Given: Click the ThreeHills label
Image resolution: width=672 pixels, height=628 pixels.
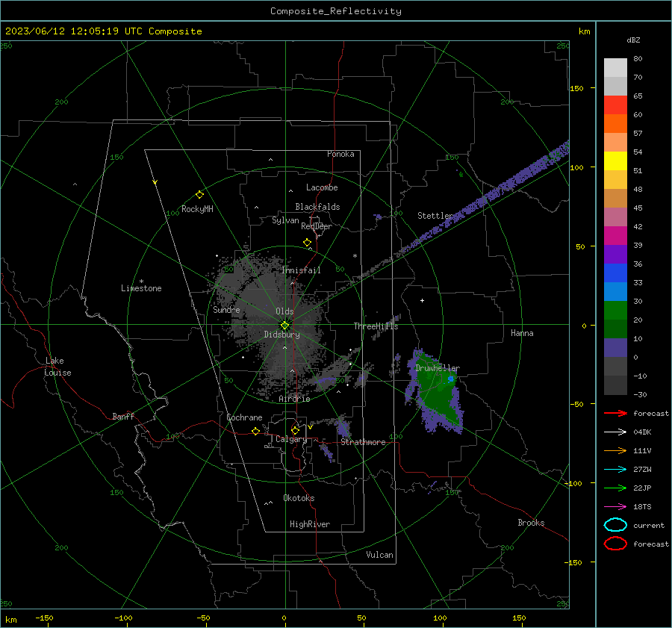Looking at the screenshot, I should (x=376, y=326).
